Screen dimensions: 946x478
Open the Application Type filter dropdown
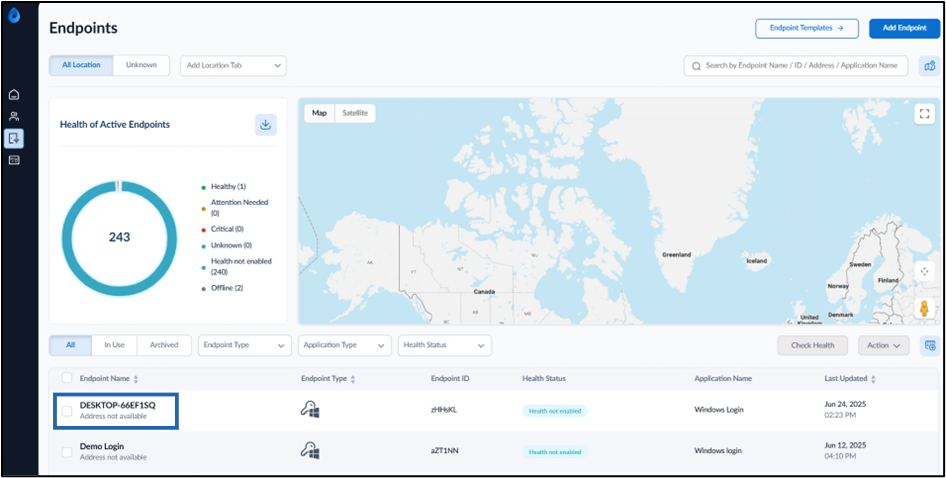click(x=344, y=345)
